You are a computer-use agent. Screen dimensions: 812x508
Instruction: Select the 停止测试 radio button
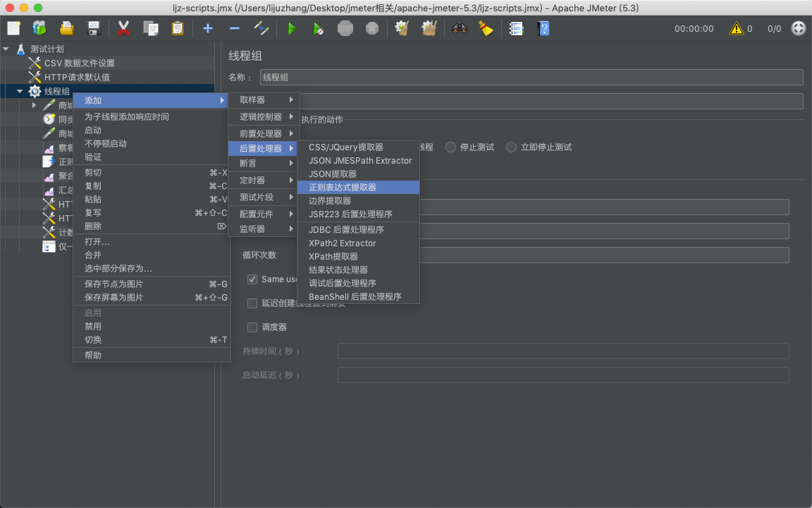[x=450, y=147]
